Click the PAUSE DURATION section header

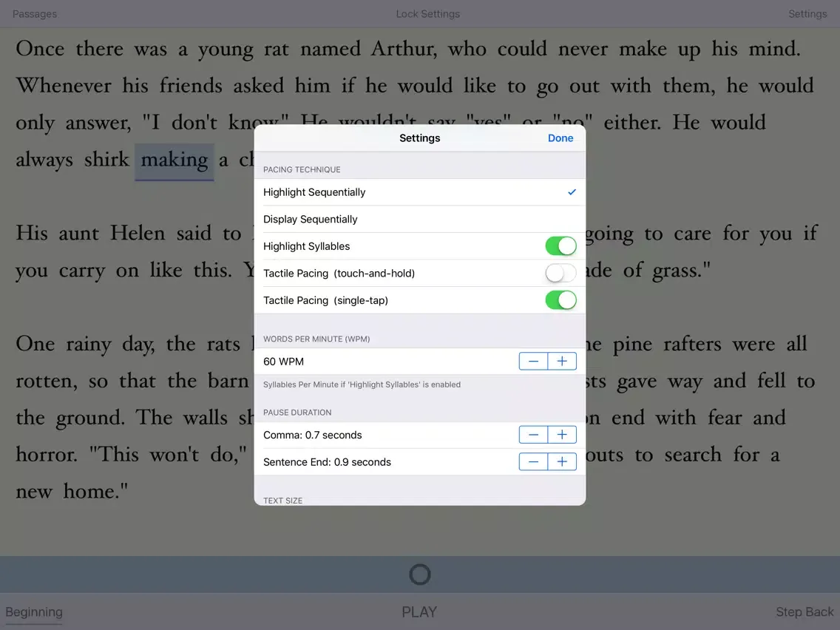pyautogui.click(x=297, y=413)
